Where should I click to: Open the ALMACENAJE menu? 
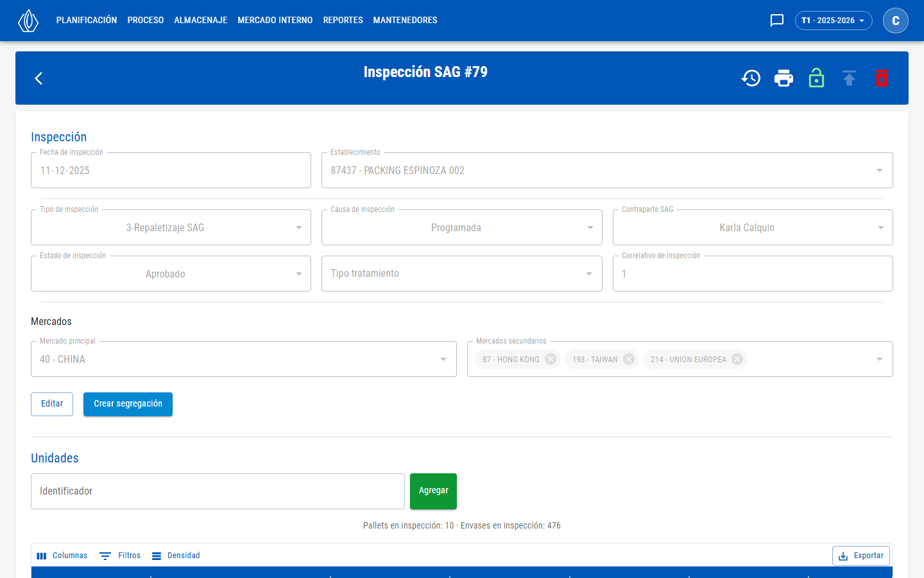click(x=201, y=21)
